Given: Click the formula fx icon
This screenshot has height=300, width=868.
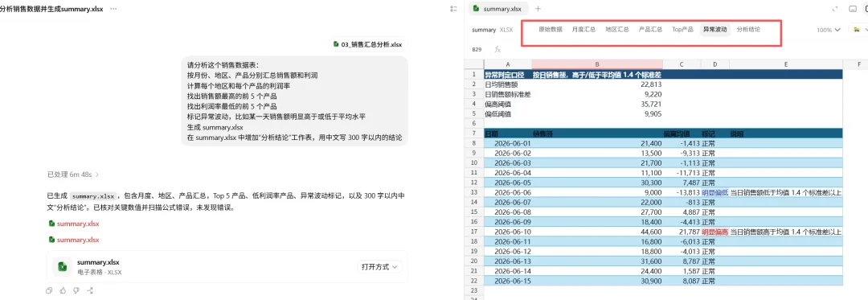Looking at the screenshot, I should 497,49.
